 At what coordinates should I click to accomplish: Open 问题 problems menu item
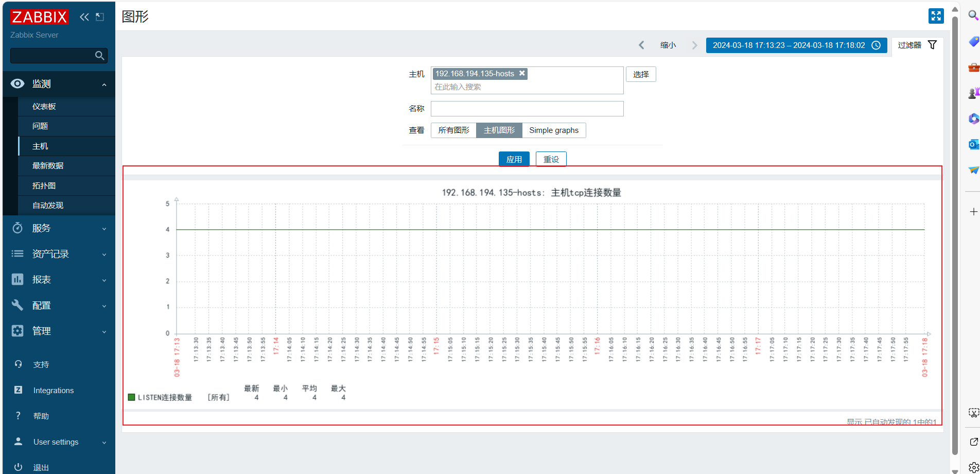tap(66, 126)
